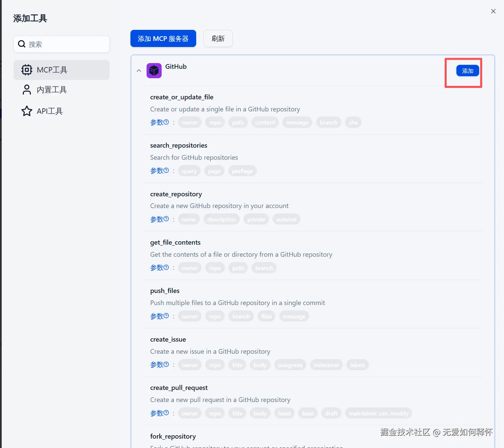Click the private parameter tag
The width and height of the screenshot is (504, 448).
[256, 219]
